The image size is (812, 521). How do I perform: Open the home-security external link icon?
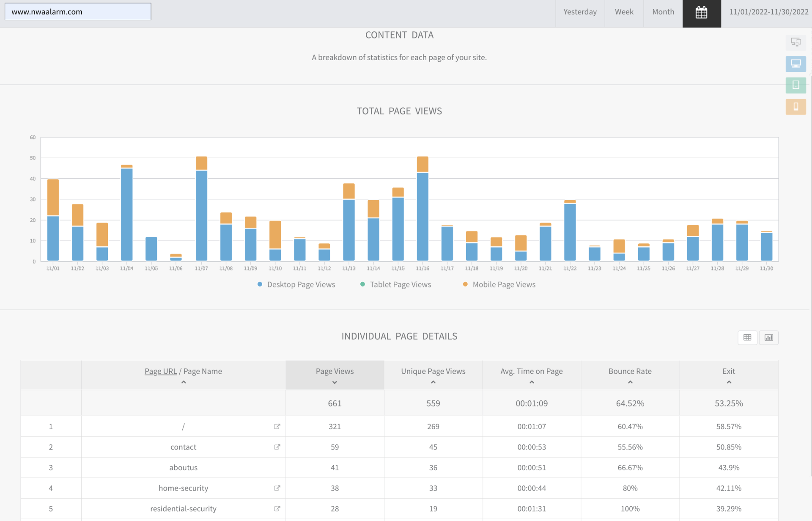(x=277, y=488)
